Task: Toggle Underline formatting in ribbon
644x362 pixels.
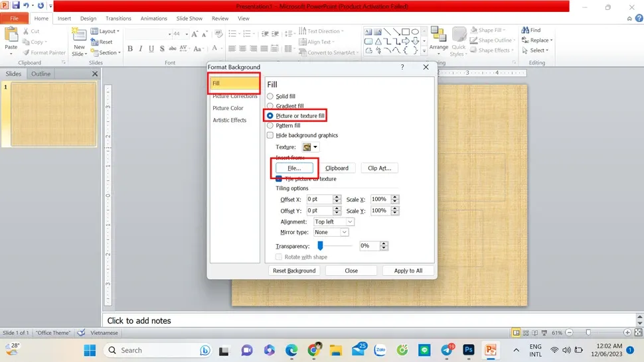Action: [151, 49]
